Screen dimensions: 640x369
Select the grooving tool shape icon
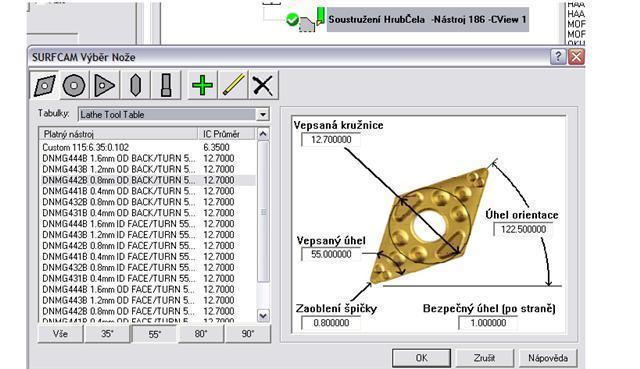tap(166, 85)
